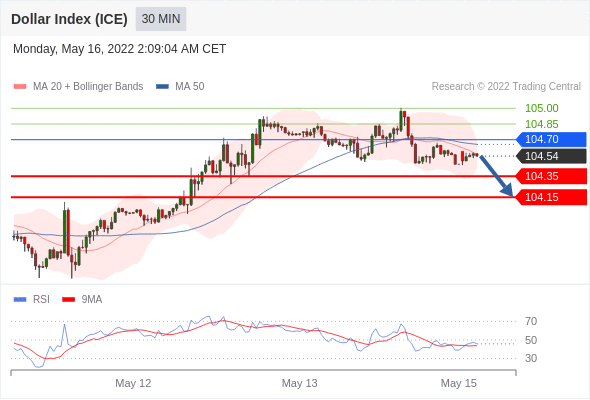The width and height of the screenshot is (590, 400).
Task: Toggle the 9MA legend entry
Action: click(82, 300)
